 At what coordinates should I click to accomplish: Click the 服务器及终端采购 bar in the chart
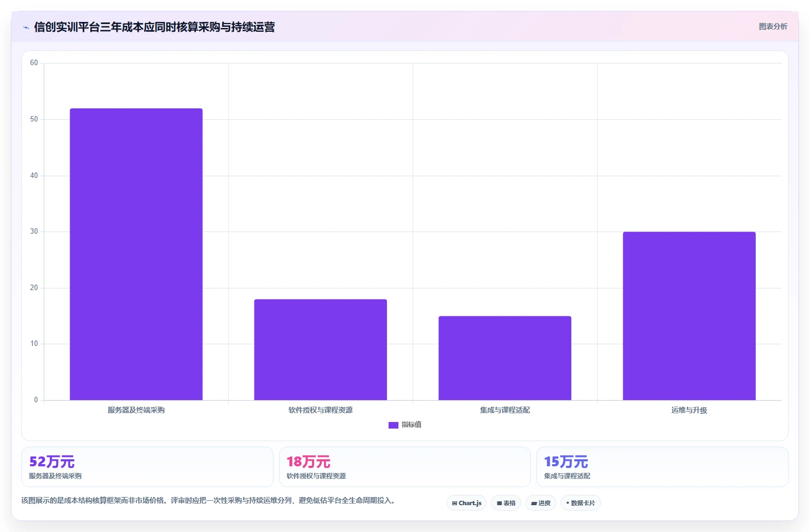[x=136, y=254]
